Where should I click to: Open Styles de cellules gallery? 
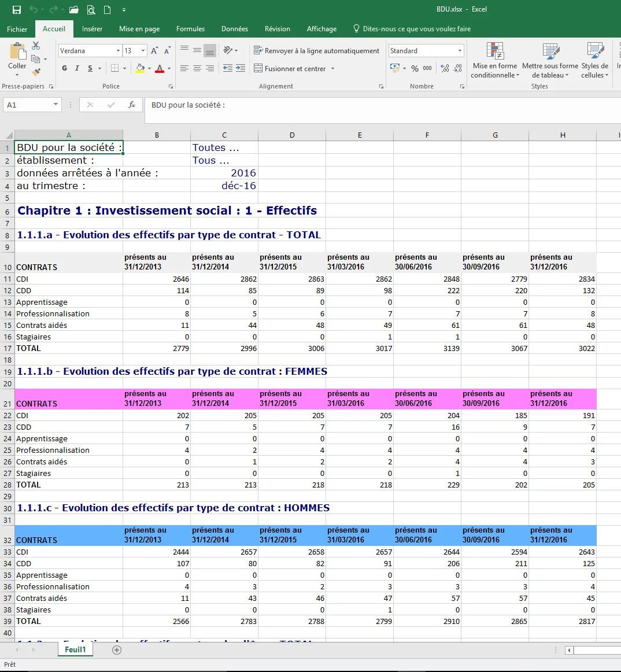(x=595, y=60)
